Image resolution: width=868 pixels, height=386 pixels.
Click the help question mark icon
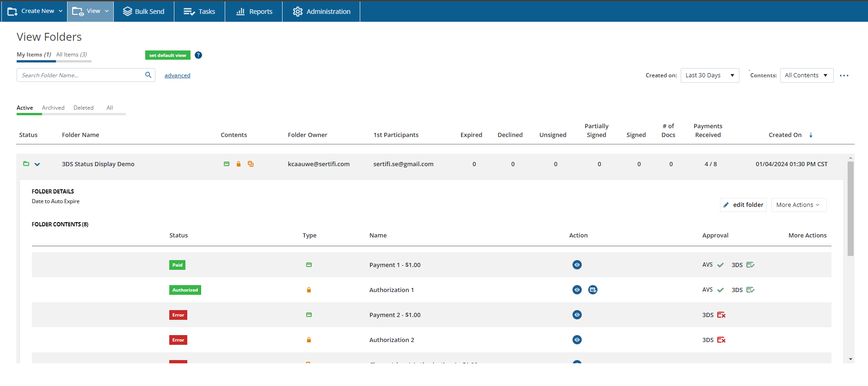pyautogui.click(x=198, y=55)
